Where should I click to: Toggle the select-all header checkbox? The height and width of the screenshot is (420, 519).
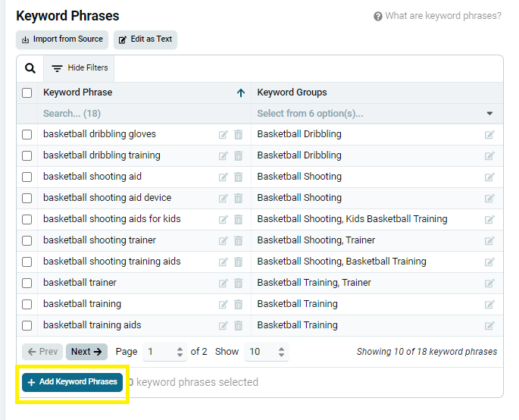(x=27, y=92)
